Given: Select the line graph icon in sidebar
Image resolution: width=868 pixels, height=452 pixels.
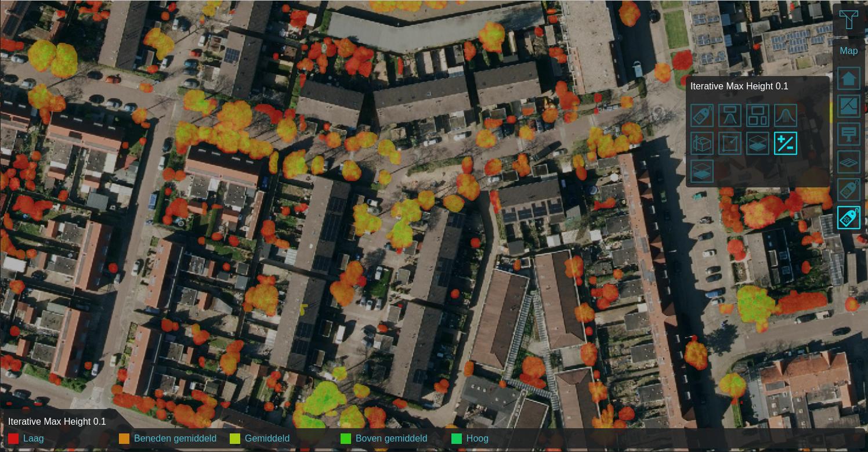Looking at the screenshot, I should coord(848,107).
